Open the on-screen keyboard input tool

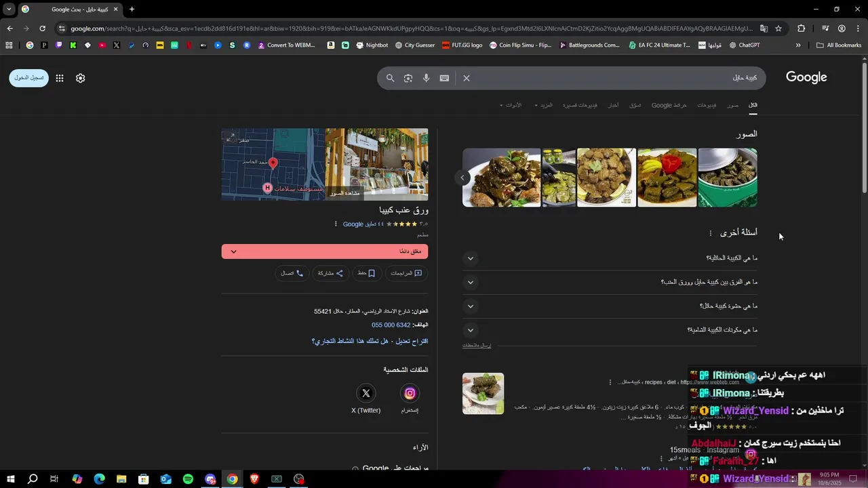click(x=444, y=78)
